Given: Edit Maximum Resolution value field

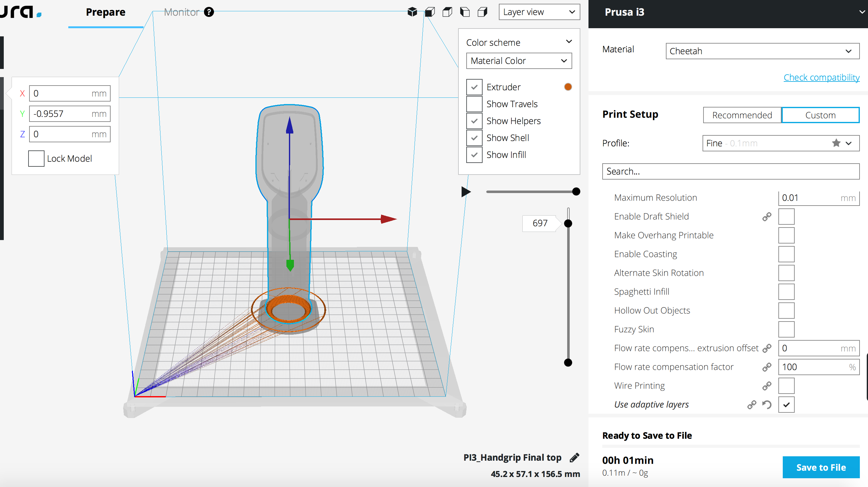Looking at the screenshot, I should 819,198.
